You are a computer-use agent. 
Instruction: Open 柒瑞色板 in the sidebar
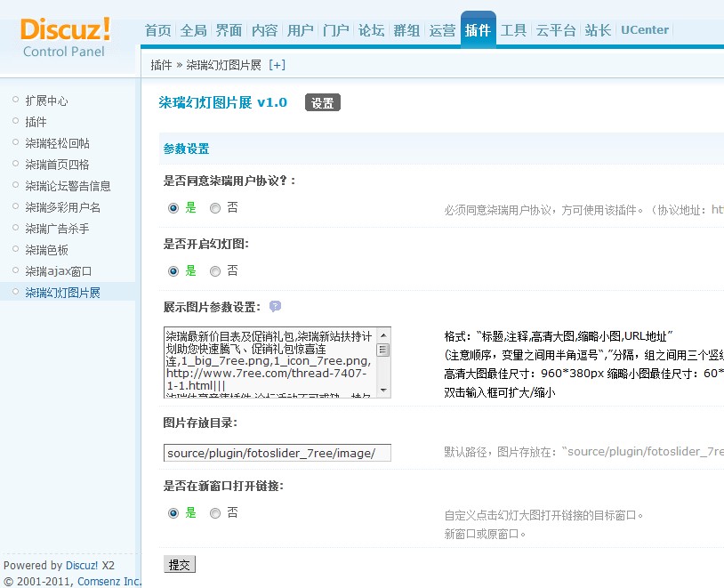(46, 250)
